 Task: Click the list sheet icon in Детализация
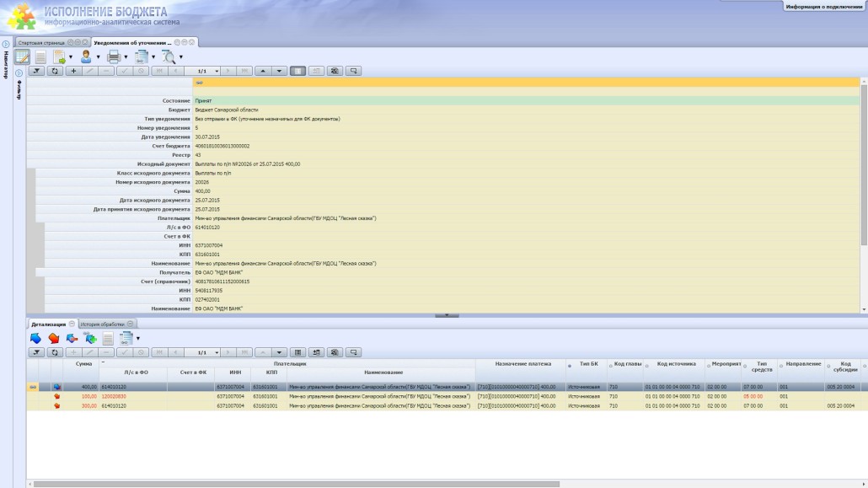click(108, 338)
